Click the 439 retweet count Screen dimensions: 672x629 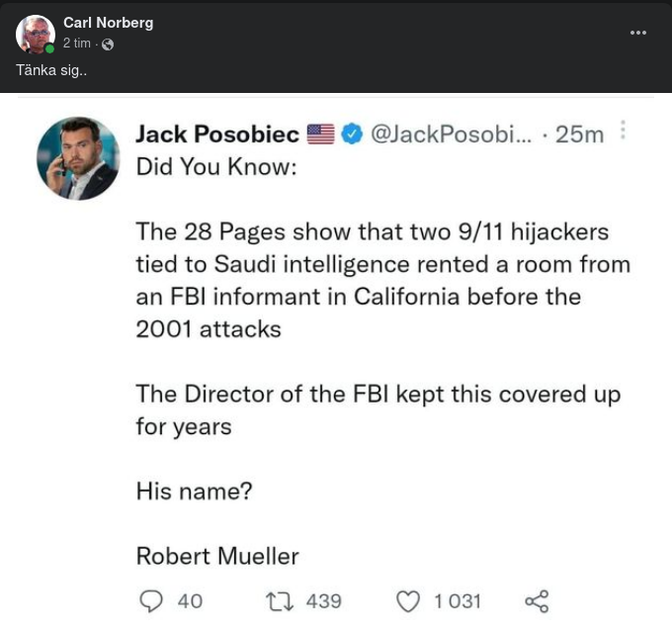click(323, 600)
